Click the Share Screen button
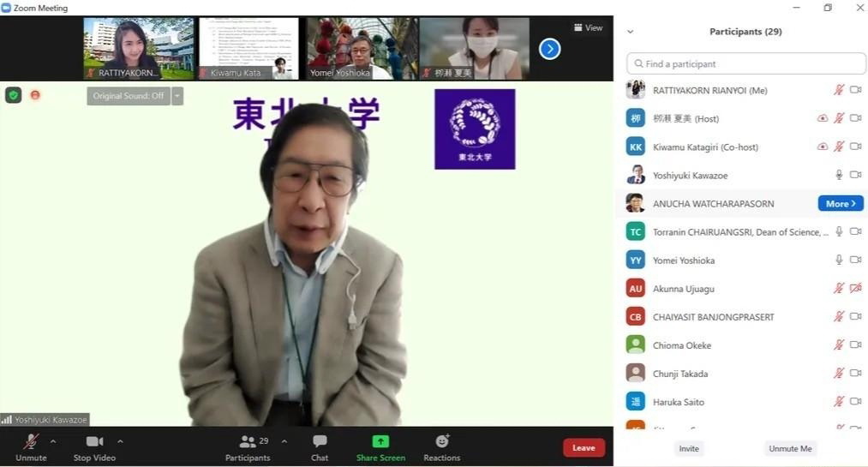The image size is (868, 467). [380, 447]
